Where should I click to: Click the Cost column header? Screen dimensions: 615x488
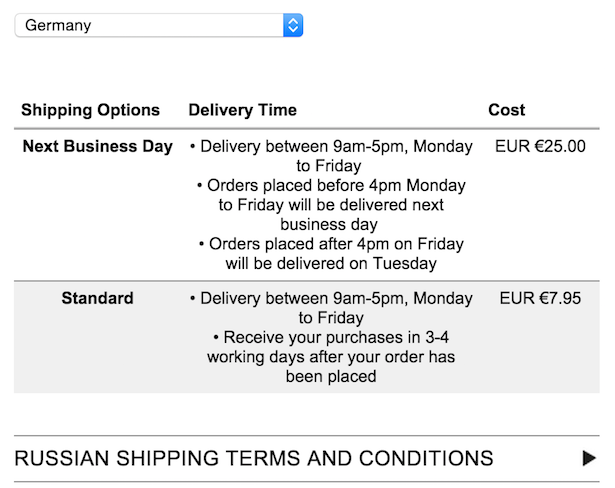click(506, 110)
